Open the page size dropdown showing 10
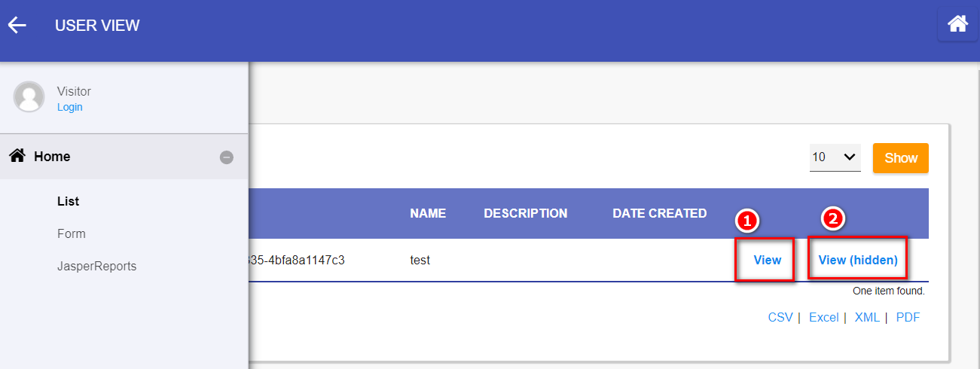The image size is (980, 369). (x=835, y=157)
